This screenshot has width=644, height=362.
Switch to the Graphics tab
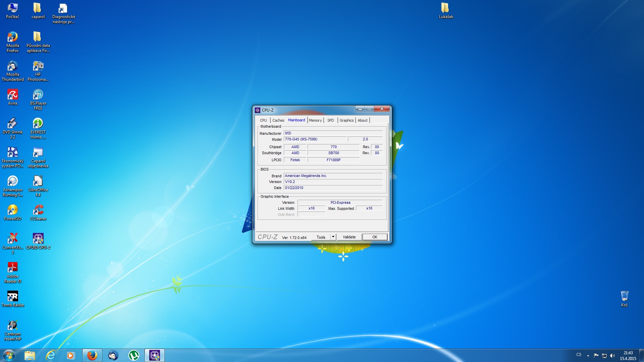(346, 120)
